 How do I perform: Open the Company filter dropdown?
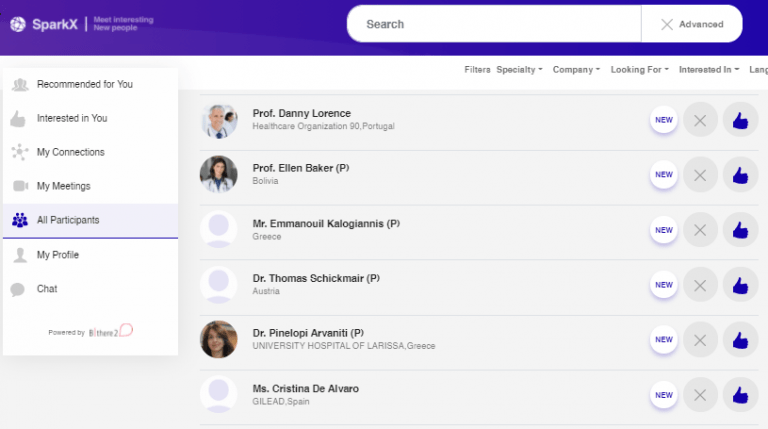[576, 70]
